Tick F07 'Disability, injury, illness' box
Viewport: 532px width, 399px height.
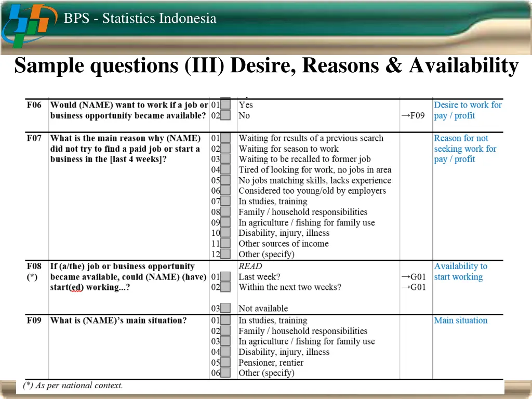click(x=225, y=233)
